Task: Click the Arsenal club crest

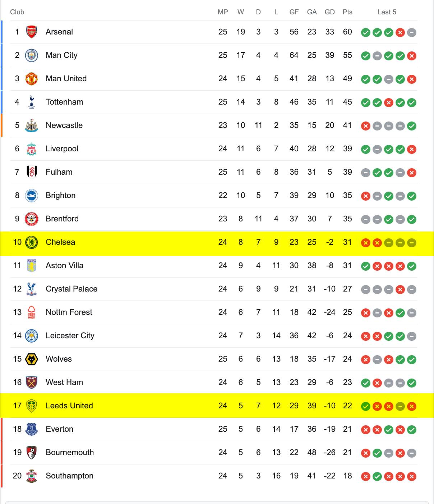Action: tap(32, 32)
